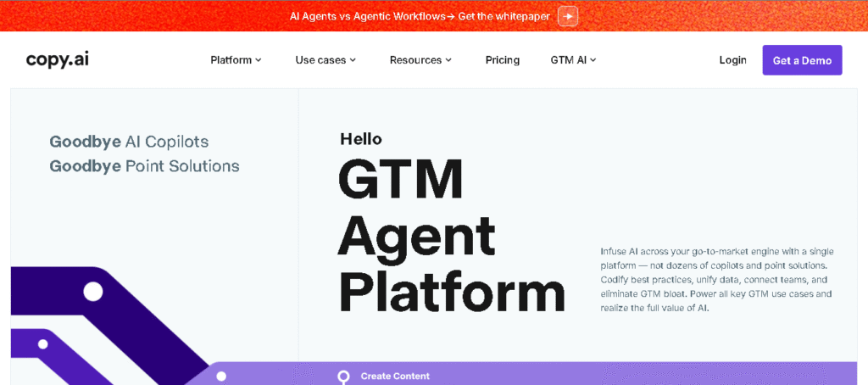
Task: Open the Pricing page from the navbar
Action: [x=503, y=60]
